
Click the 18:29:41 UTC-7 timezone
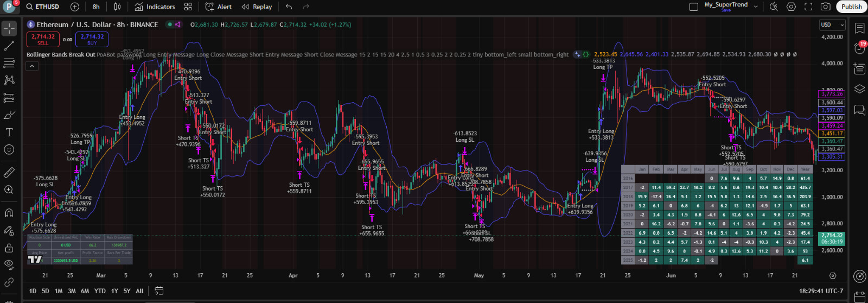pos(821,291)
